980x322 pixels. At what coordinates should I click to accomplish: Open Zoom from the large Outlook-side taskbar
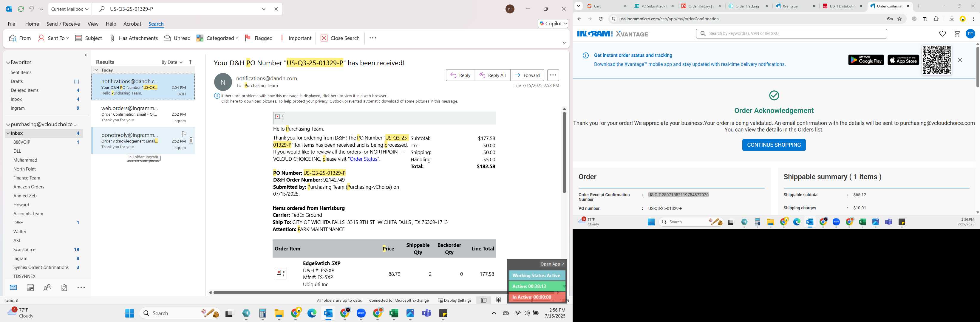[361, 313]
